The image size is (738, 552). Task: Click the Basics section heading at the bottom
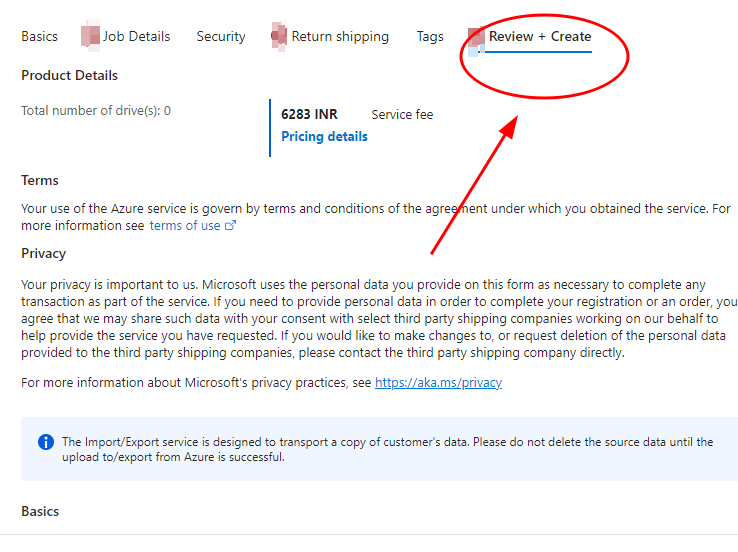tap(40, 511)
